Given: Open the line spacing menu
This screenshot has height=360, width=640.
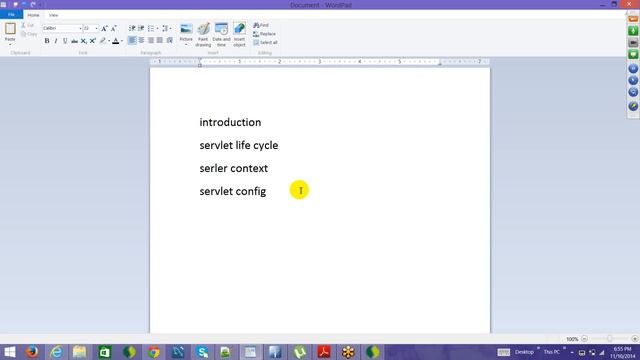Looking at the screenshot, I should click(166, 28).
